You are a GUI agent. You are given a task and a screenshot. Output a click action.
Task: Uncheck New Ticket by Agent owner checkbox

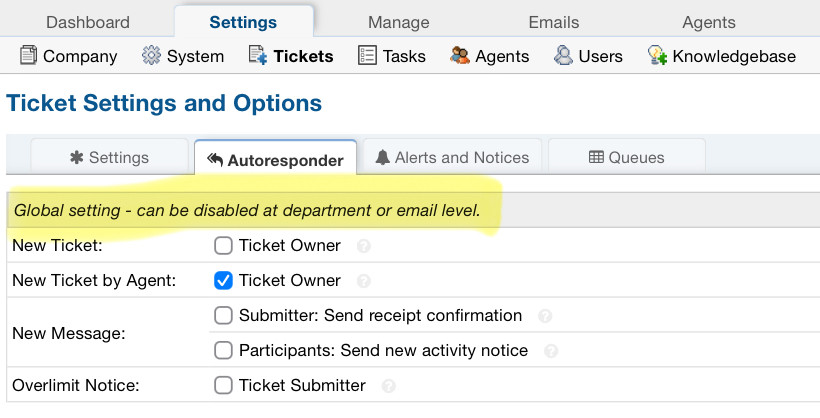223,280
